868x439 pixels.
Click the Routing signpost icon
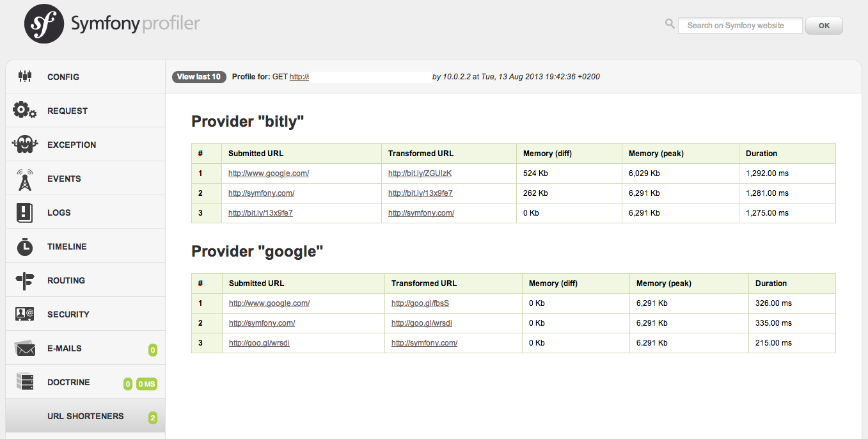[x=25, y=280]
